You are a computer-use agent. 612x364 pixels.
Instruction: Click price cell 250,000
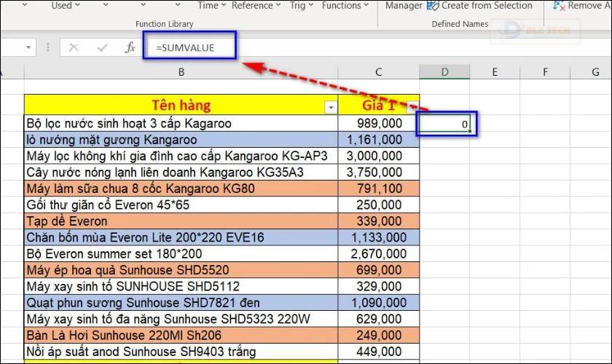[379, 205]
